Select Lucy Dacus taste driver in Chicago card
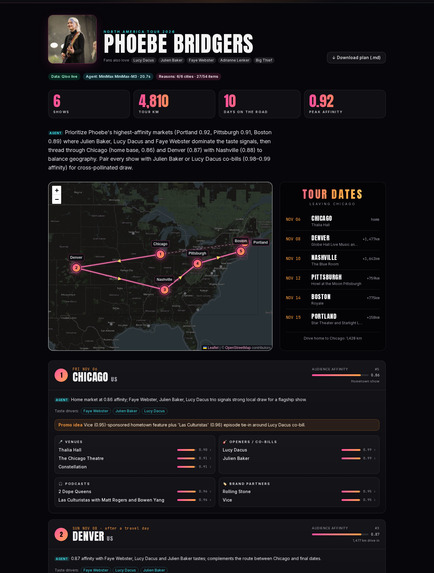Image resolution: width=434 pixels, height=573 pixels. 155,411
